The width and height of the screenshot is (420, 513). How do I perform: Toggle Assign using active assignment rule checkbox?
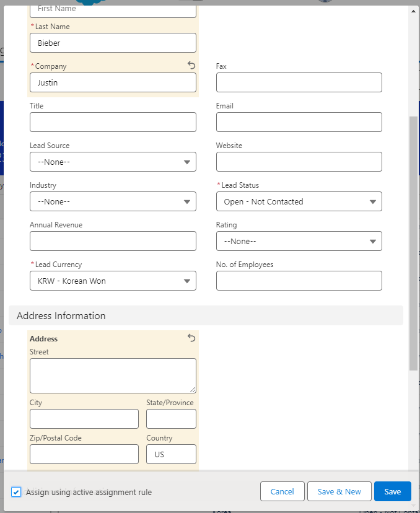coord(16,492)
